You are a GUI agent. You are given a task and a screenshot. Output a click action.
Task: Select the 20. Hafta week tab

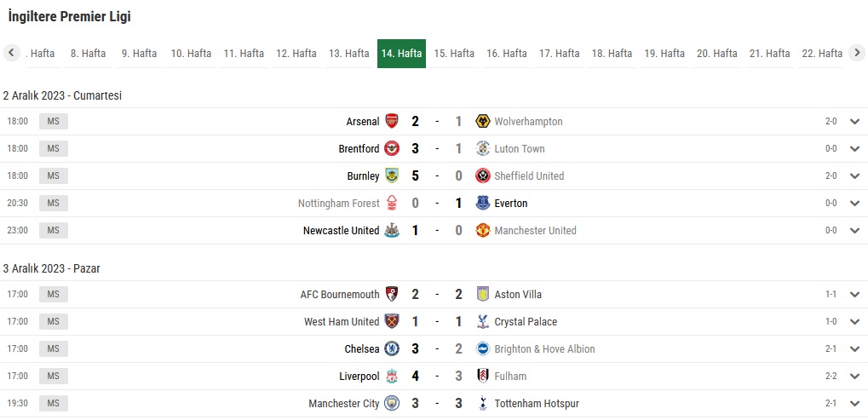(717, 54)
